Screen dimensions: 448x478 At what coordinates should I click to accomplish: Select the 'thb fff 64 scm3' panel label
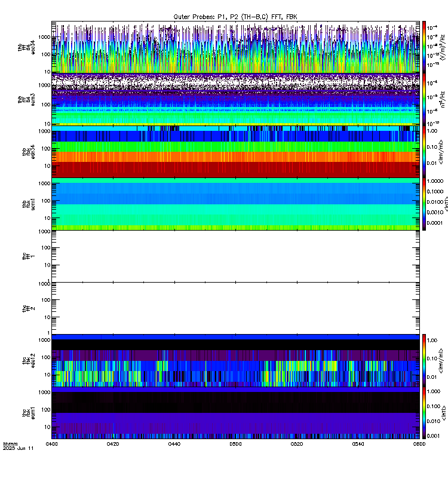pos(26,100)
